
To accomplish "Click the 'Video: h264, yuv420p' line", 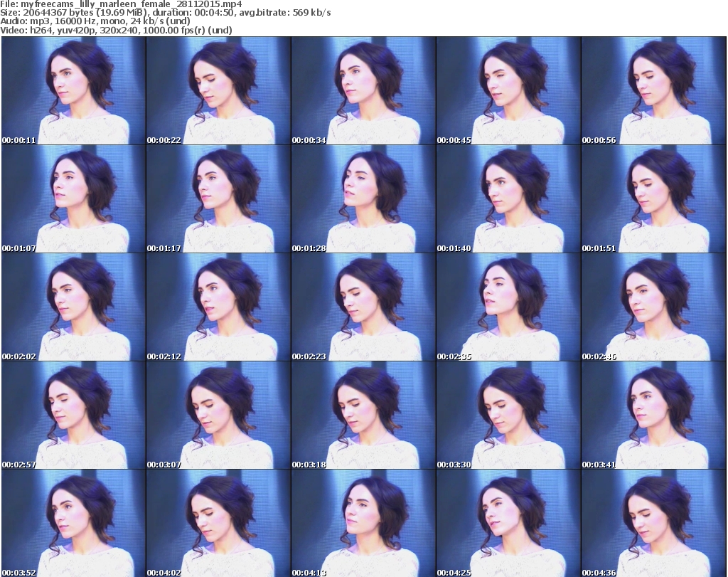I will pos(116,30).
